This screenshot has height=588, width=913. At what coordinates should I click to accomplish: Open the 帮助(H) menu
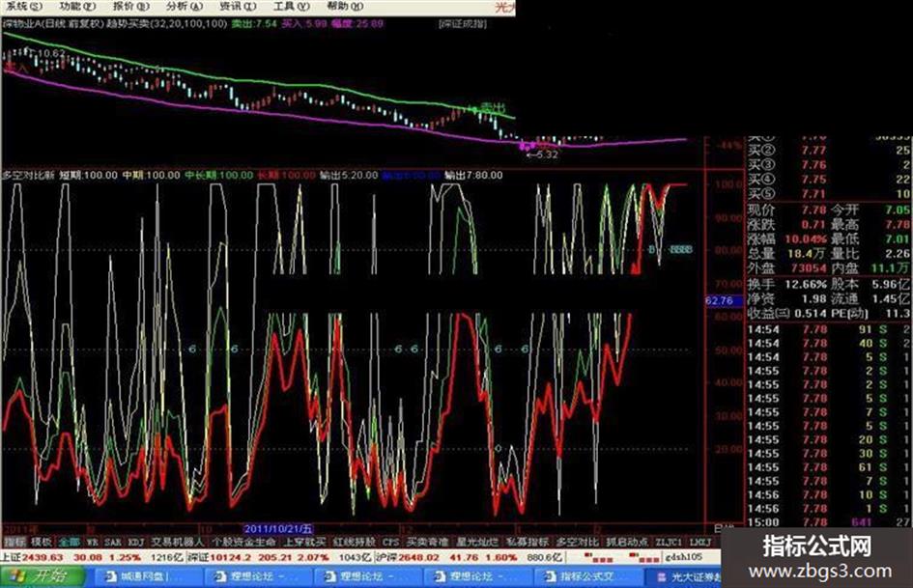pos(345,7)
